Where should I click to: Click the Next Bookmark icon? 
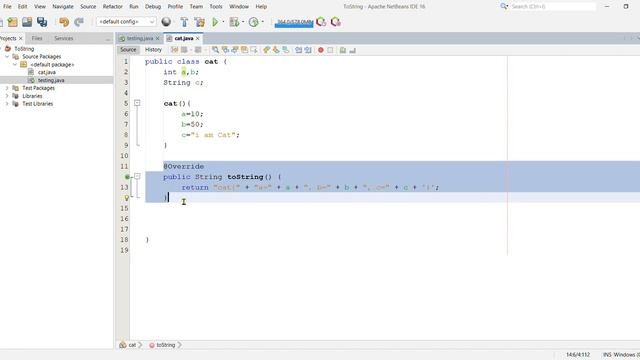click(x=276, y=50)
